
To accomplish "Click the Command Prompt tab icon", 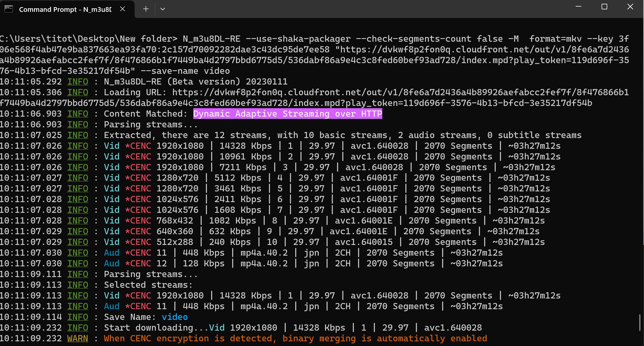I will point(9,9).
